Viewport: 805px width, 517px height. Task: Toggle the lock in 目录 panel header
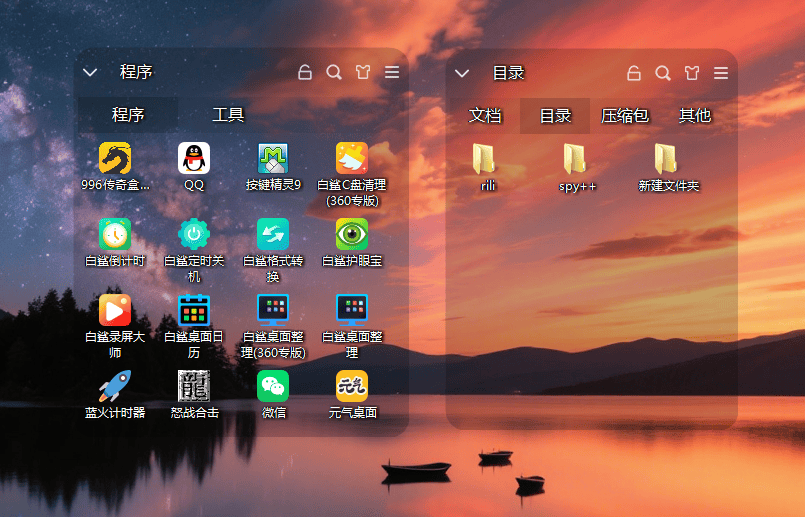coord(634,73)
